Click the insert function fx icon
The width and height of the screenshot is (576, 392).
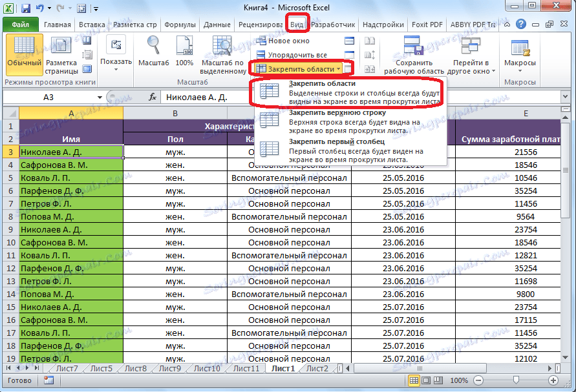(x=153, y=97)
